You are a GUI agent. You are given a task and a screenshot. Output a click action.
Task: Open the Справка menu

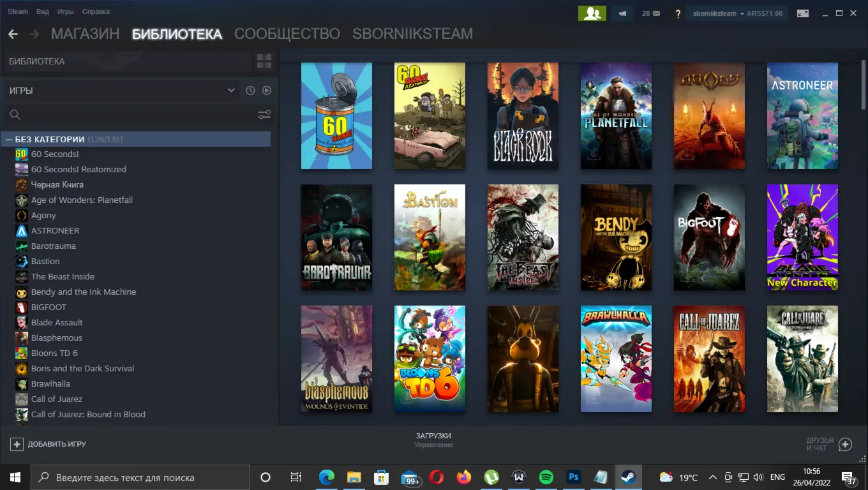tap(96, 11)
